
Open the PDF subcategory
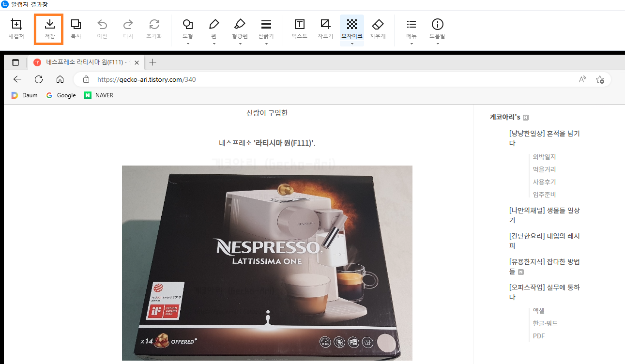coord(539,336)
